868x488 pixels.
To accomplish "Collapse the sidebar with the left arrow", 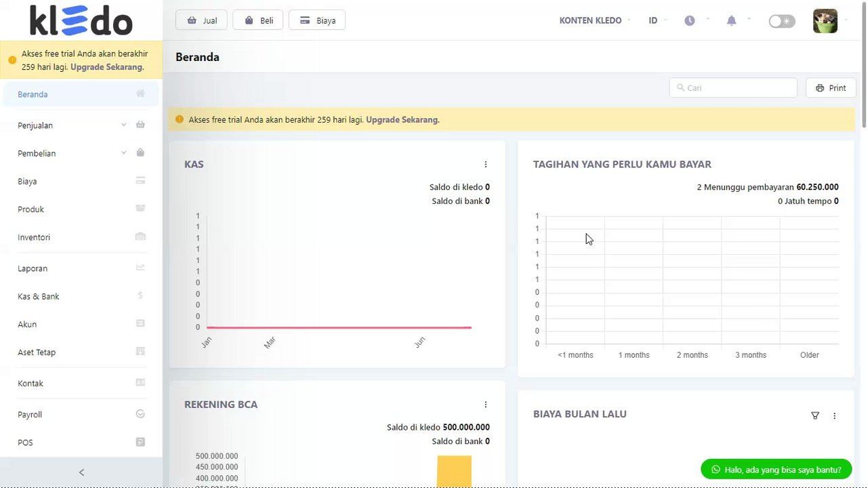I will coord(81,472).
